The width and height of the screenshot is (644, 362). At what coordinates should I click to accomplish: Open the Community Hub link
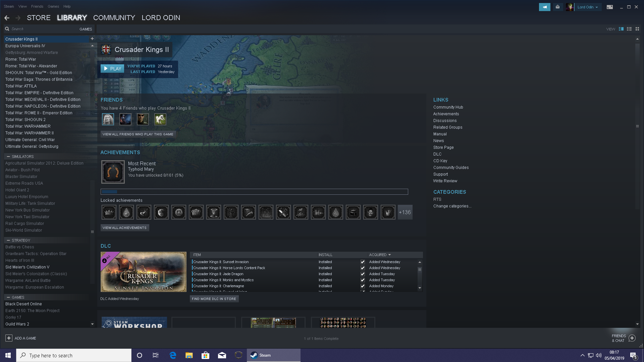pos(448,107)
